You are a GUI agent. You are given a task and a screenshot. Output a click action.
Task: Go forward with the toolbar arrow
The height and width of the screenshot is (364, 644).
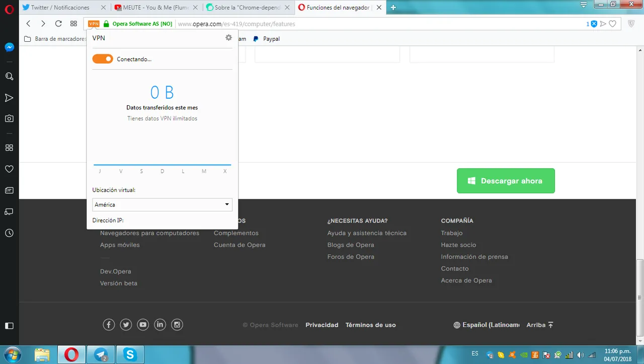coord(43,24)
